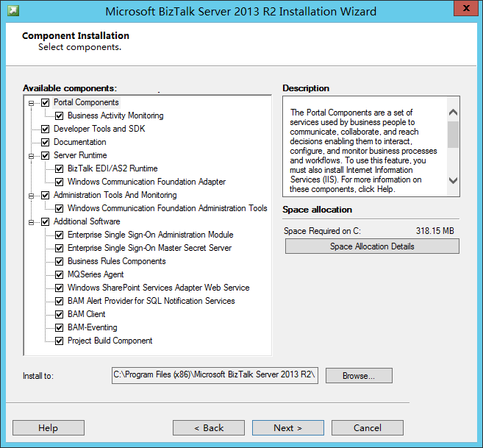
Task: Uncheck Enterprise Single Sign-On Administration Module checkbox
Action: point(59,235)
